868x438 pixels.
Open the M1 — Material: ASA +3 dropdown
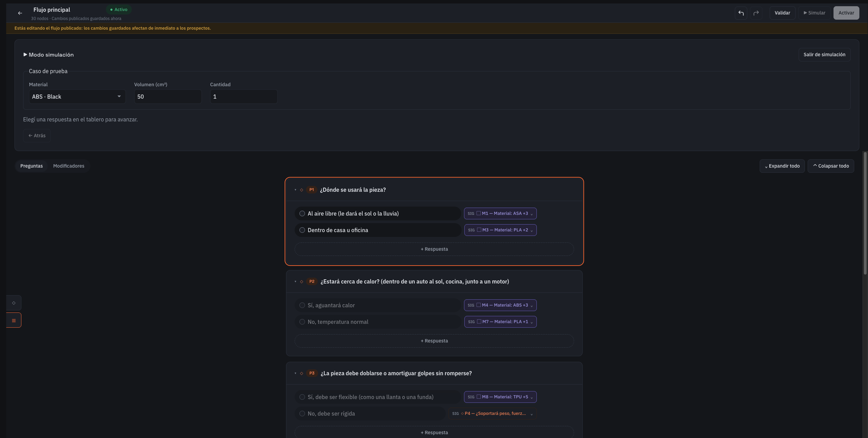pyautogui.click(x=500, y=213)
